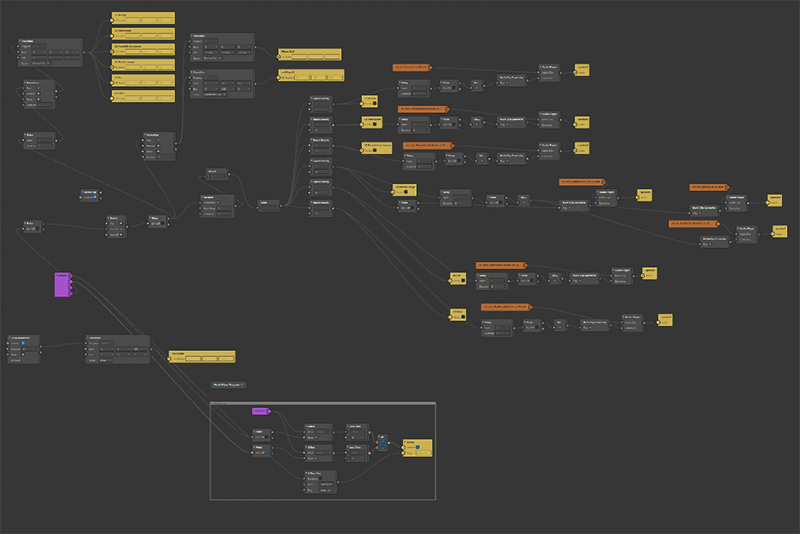Open Space dropdown in vector node left of lower yellow node
The height and width of the screenshot is (534, 800).
tap(106, 360)
